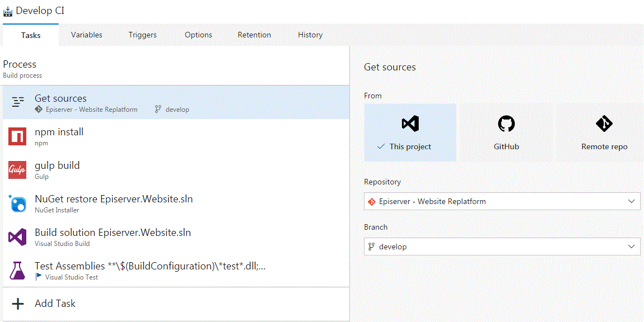Click the Test Assemblies flask icon
This screenshot has height=322, width=644.
[x=17, y=270]
